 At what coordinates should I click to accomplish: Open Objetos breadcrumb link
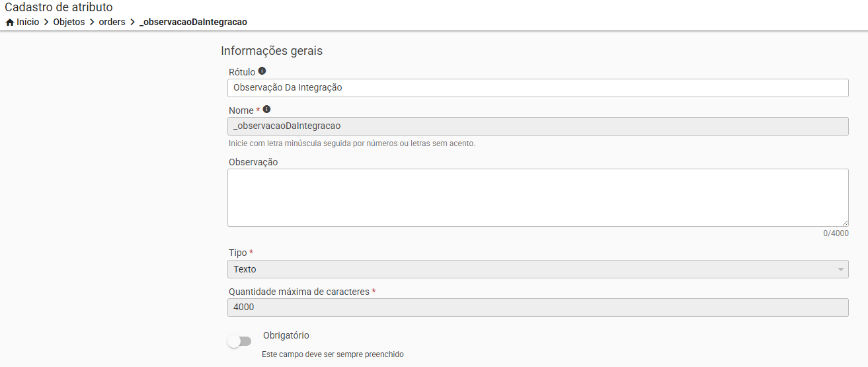pos(69,22)
